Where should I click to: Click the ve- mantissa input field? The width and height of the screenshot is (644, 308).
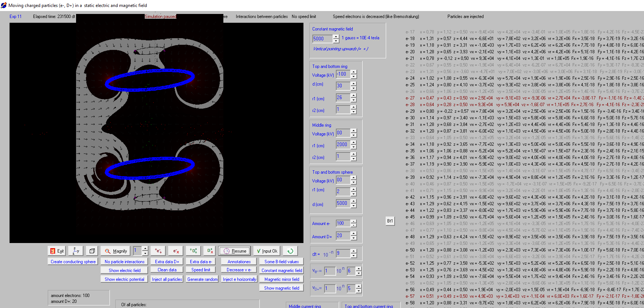click(x=330, y=271)
